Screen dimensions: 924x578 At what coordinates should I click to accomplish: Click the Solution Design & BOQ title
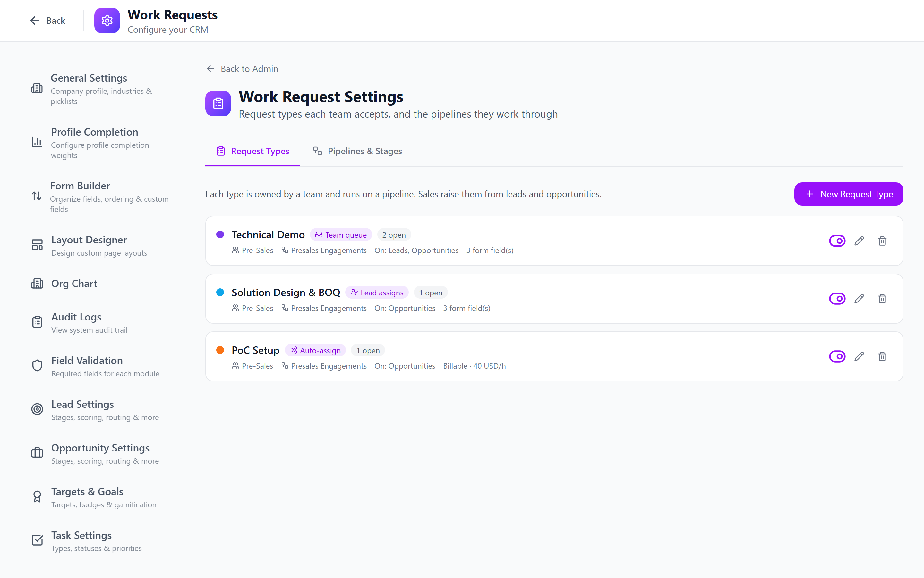click(286, 293)
